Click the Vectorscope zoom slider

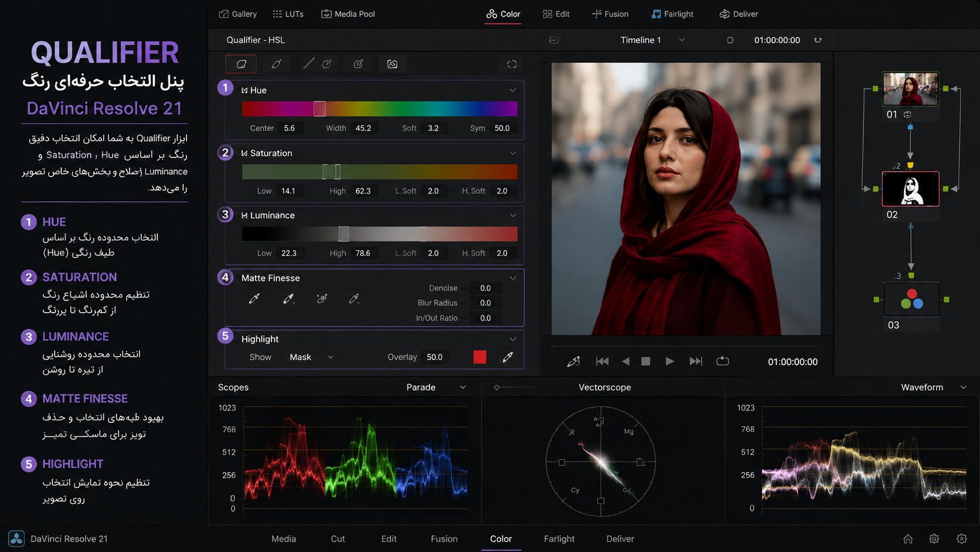pyautogui.click(x=515, y=387)
